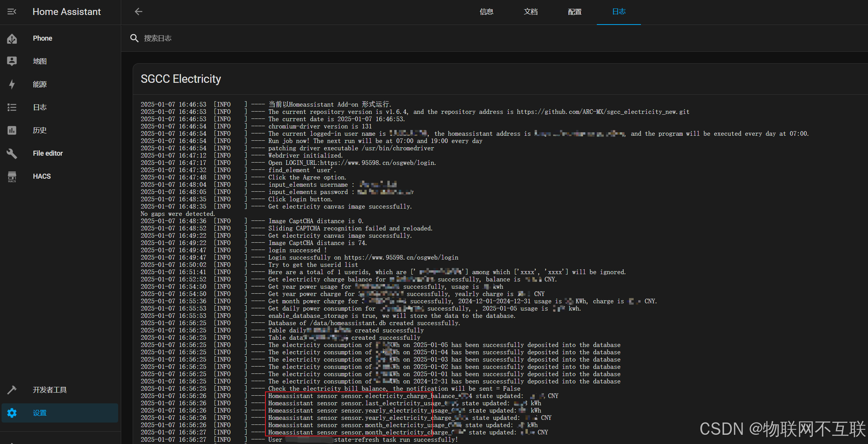Click the 设置 gear icon
Viewport: 868px width, 444px height.
coord(12,413)
